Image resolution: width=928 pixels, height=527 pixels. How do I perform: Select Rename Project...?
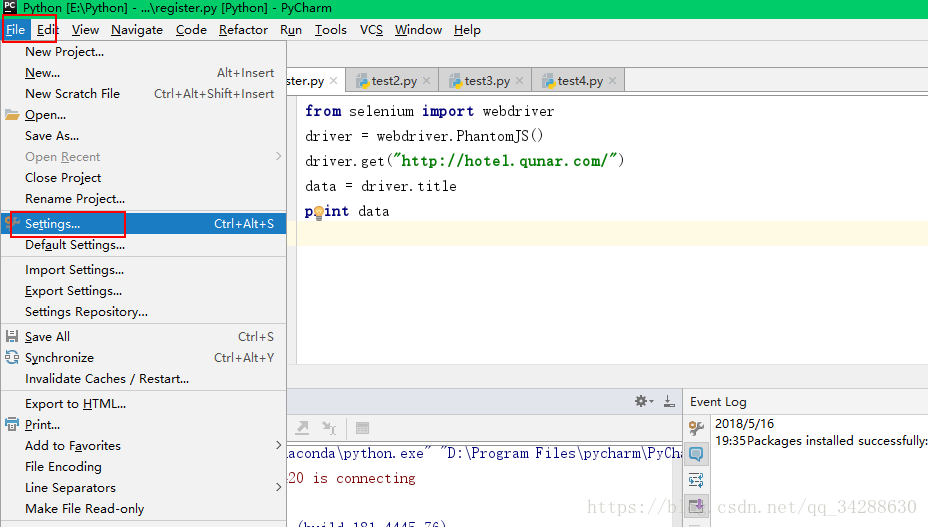tap(144, 198)
